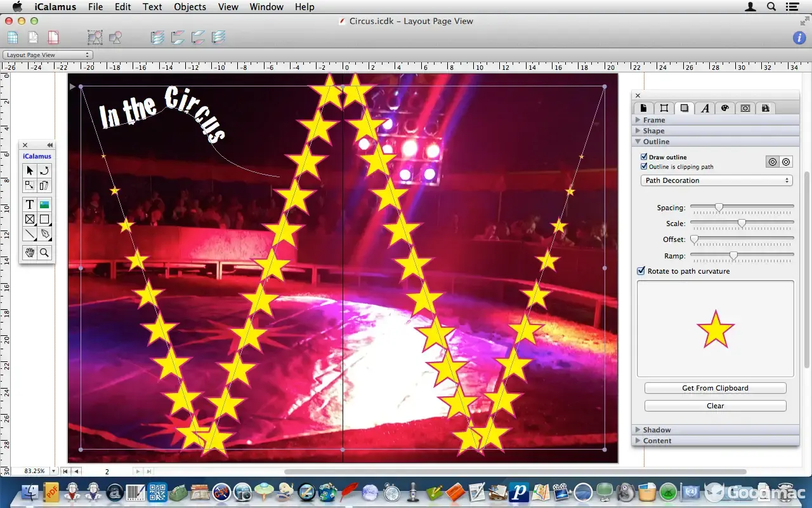
Task: Select the pen path tool
Action: [44, 234]
